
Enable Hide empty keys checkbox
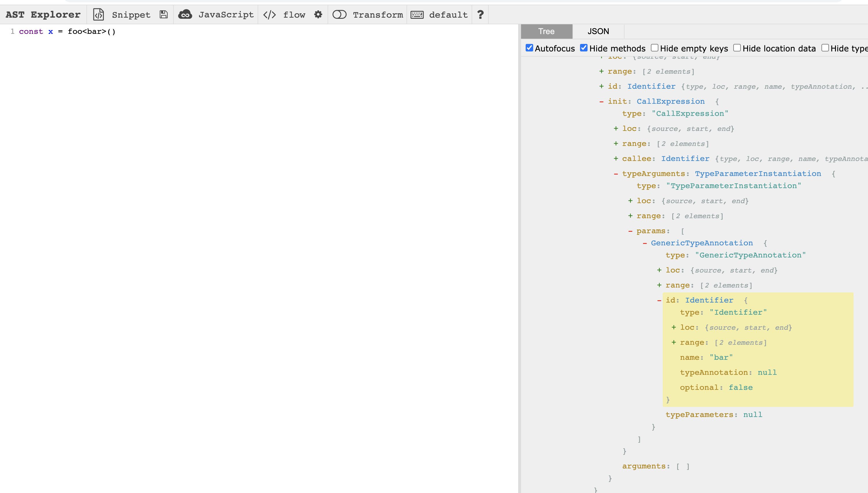(654, 48)
